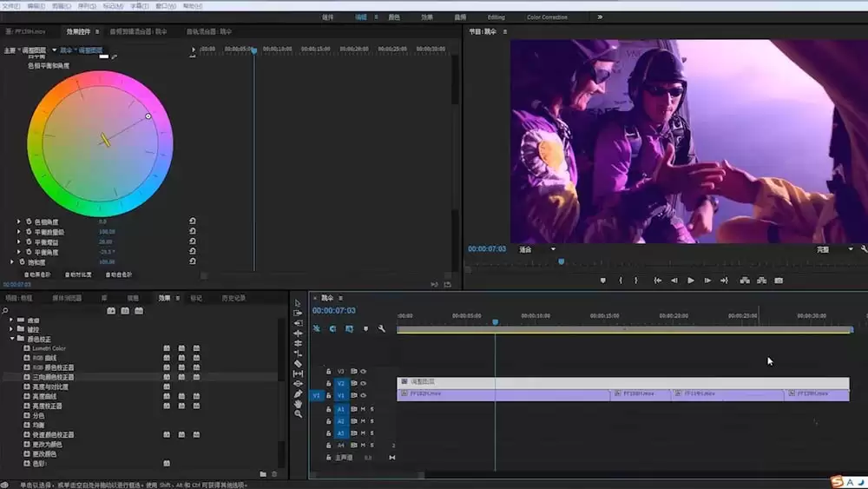868x489 pixels.
Task: Click the 自动白色阶 button
Action: point(119,274)
